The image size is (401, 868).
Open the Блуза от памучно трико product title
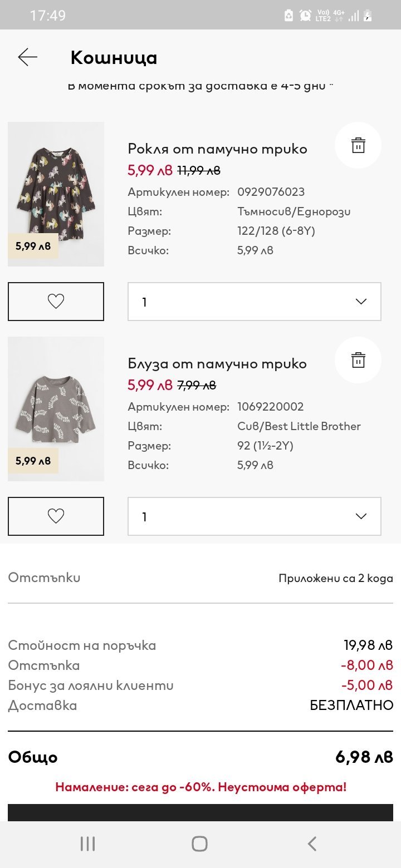point(217,363)
